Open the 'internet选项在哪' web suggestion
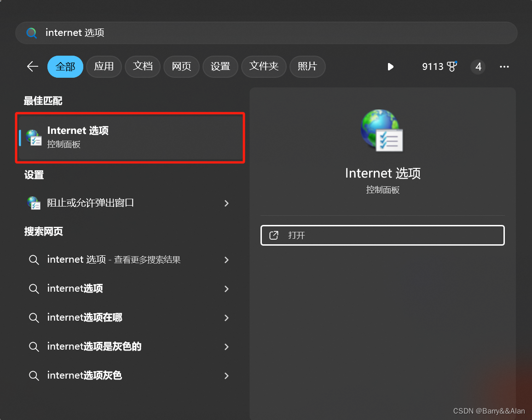The height and width of the screenshot is (420, 532). click(x=130, y=317)
